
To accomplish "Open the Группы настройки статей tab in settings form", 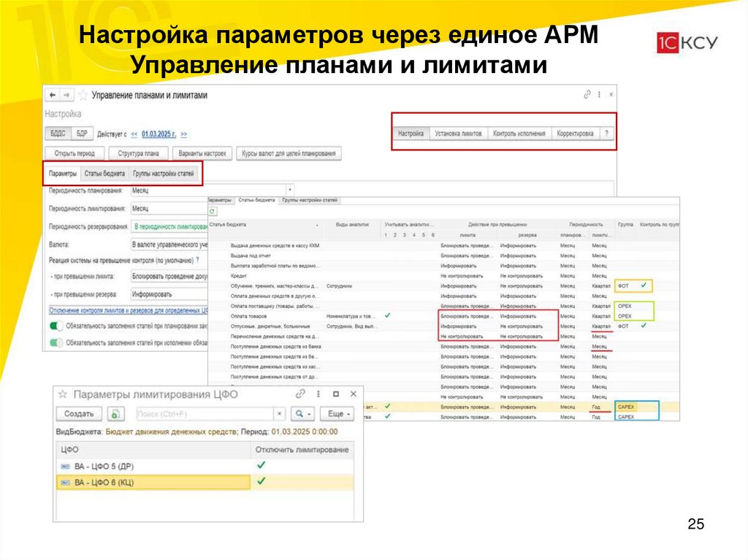I will pos(164,174).
